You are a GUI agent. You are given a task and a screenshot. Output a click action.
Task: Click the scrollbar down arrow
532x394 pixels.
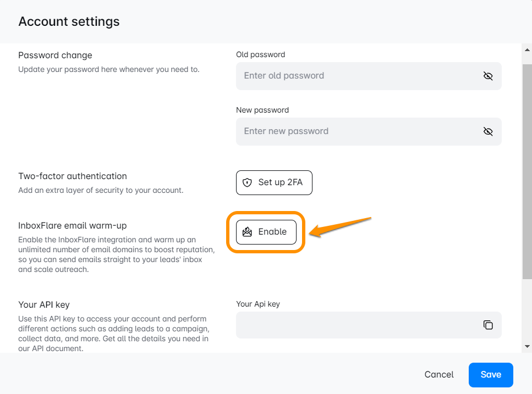(527, 347)
